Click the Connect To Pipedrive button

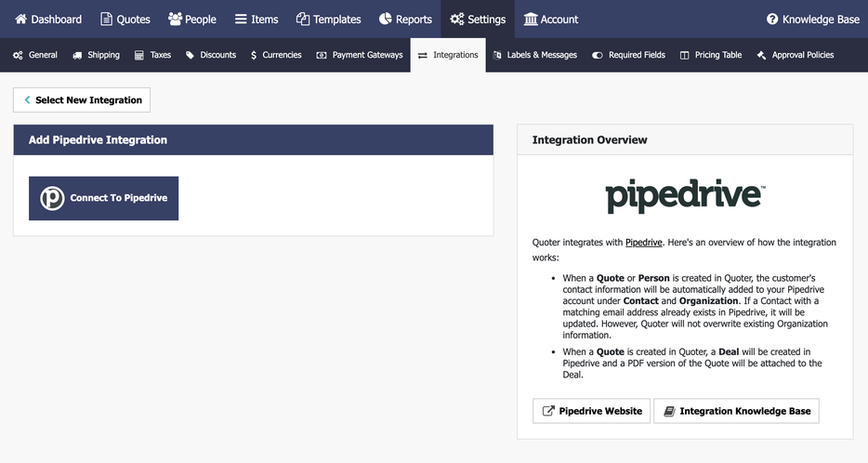[103, 198]
